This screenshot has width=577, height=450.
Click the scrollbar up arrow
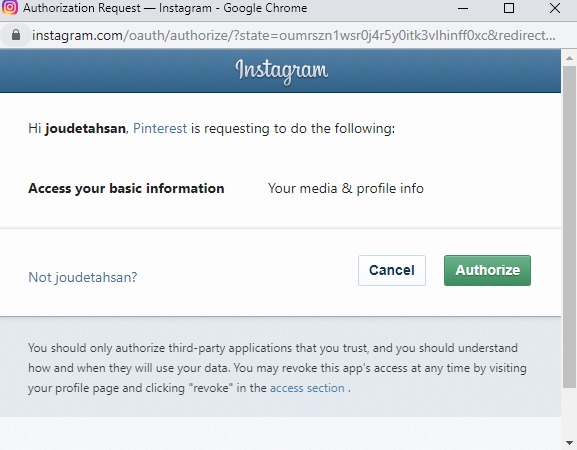pos(569,58)
